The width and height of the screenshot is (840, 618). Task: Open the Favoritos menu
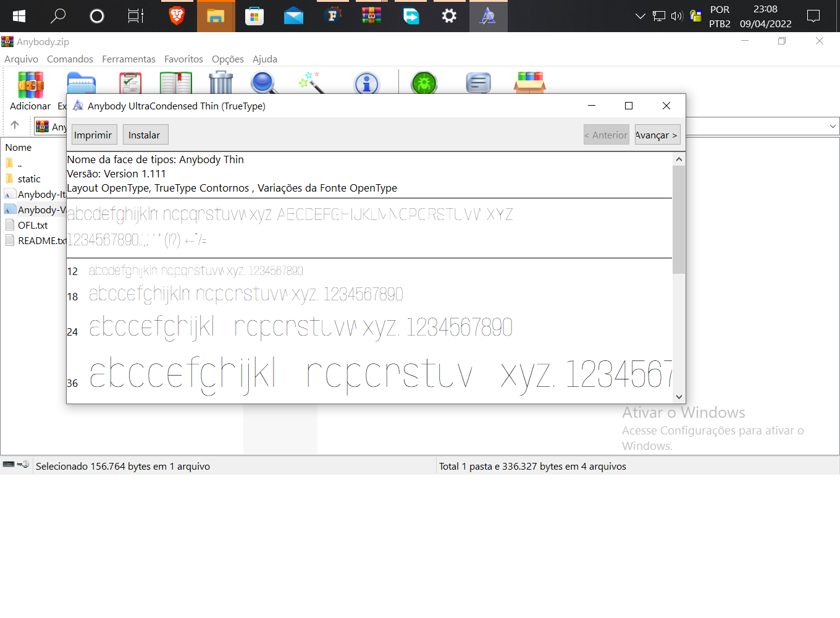coord(183,59)
